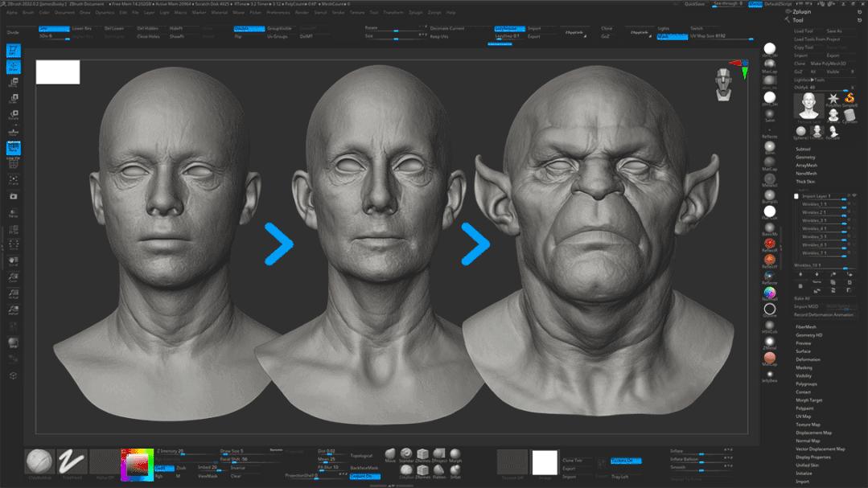This screenshot has width=868, height=488.
Task: Open the Zplugin menu
Action: pyautogui.click(x=417, y=12)
